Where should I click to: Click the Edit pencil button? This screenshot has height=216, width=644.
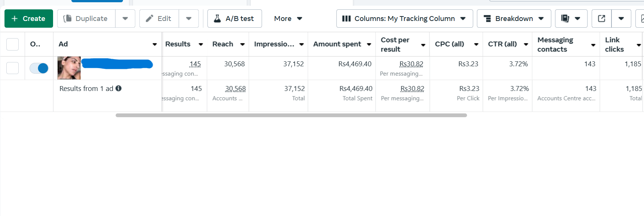pyautogui.click(x=159, y=19)
